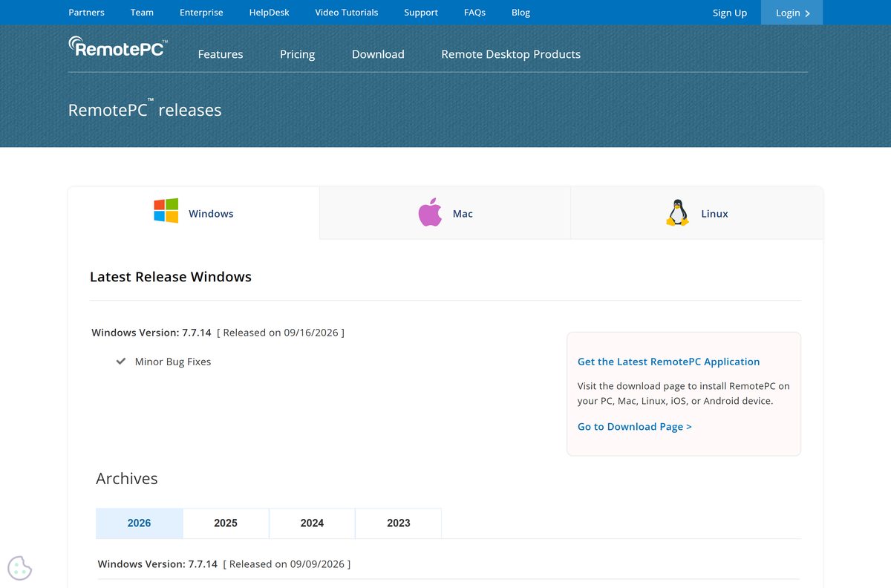The width and height of the screenshot is (891, 588).
Task: Open Video Tutorials
Action: tap(347, 13)
